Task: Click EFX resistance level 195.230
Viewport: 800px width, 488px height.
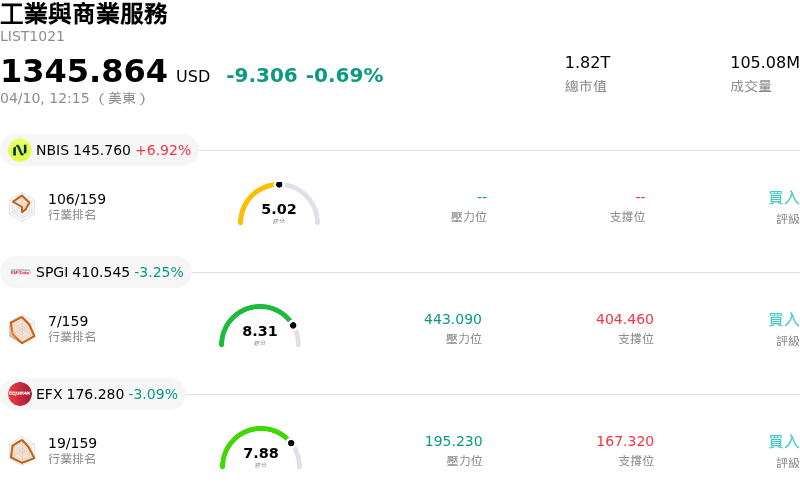Action: click(x=453, y=442)
